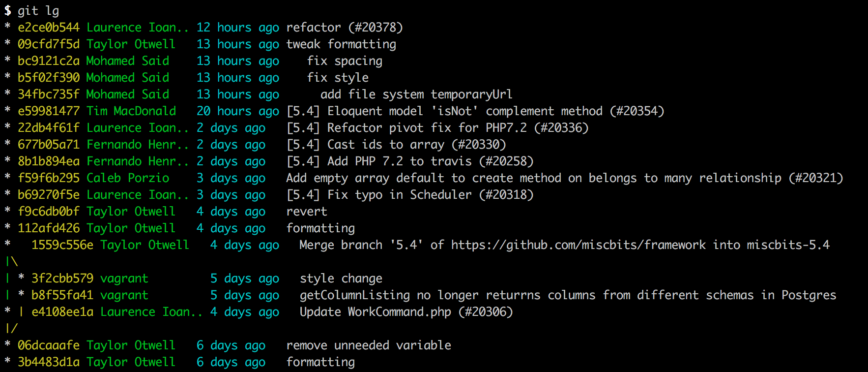
Task: Select commit hash 3b4483d1a
Action: [49, 362]
